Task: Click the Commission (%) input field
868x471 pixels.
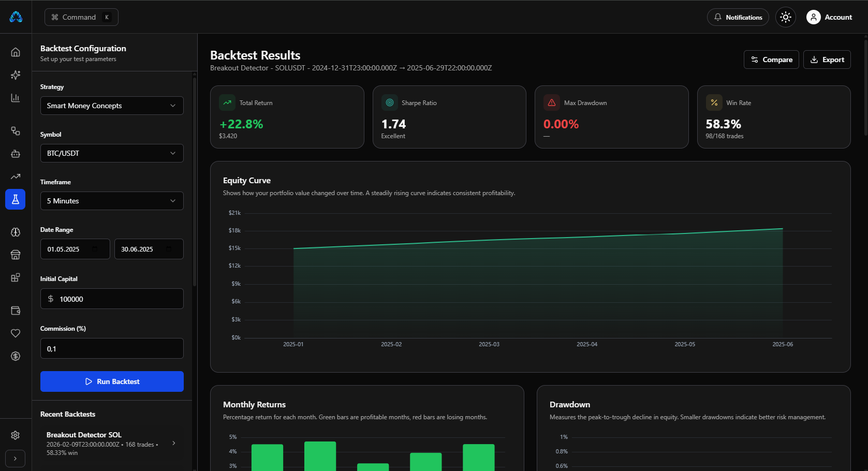Action: click(112, 348)
